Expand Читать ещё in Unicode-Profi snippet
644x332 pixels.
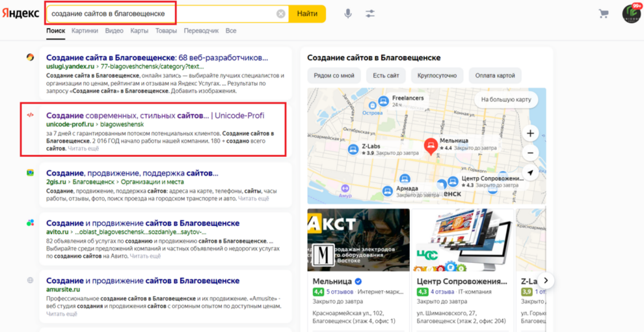[x=83, y=148]
